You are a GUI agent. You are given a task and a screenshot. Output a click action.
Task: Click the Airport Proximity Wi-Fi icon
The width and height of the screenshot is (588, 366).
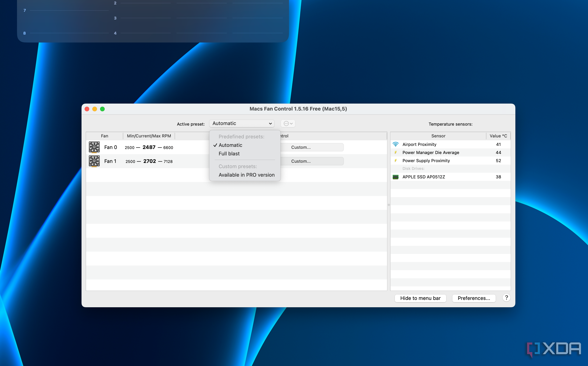(395, 144)
